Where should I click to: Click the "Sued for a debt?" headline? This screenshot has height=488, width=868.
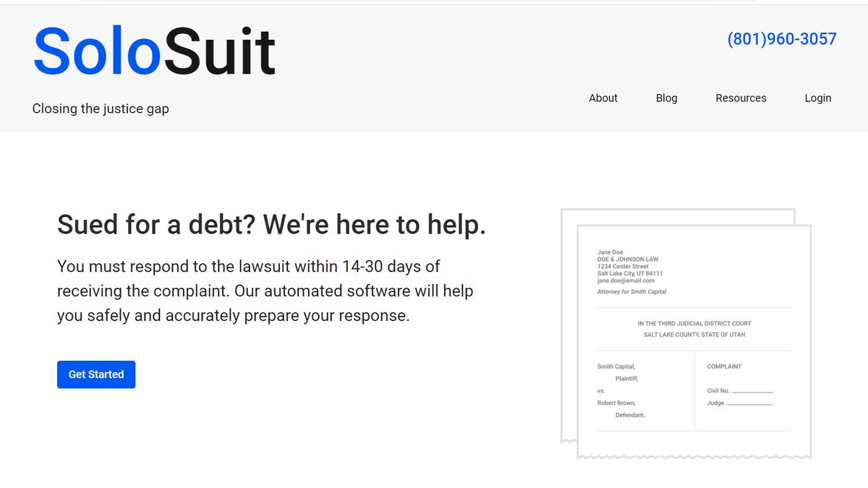coord(271,225)
